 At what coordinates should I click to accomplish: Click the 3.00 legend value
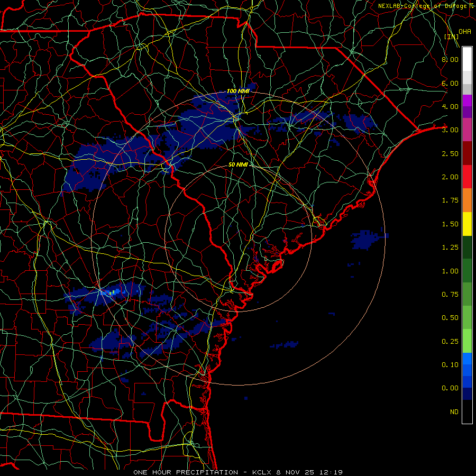coord(450,130)
